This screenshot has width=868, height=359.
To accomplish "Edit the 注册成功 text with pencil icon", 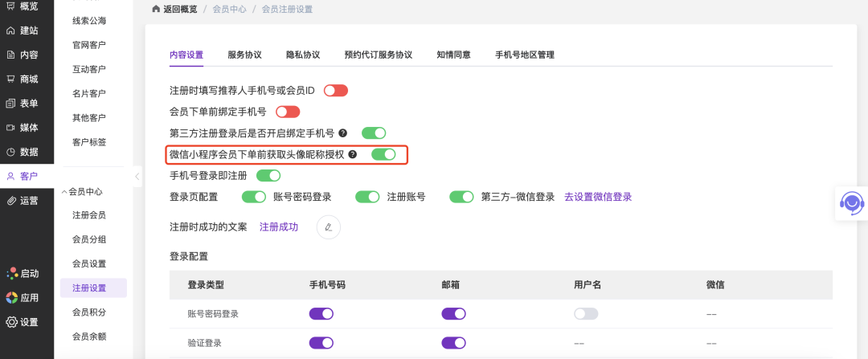I will click(x=328, y=227).
